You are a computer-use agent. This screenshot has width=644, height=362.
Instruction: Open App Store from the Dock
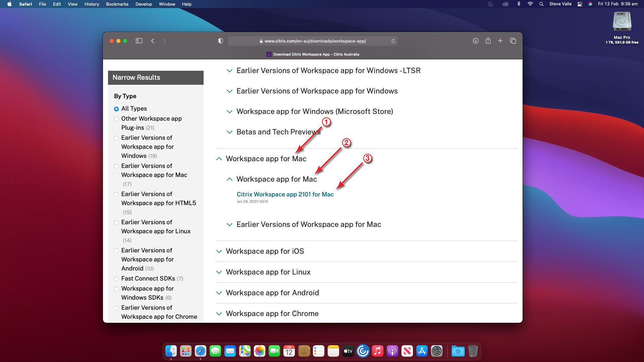(422, 351)
